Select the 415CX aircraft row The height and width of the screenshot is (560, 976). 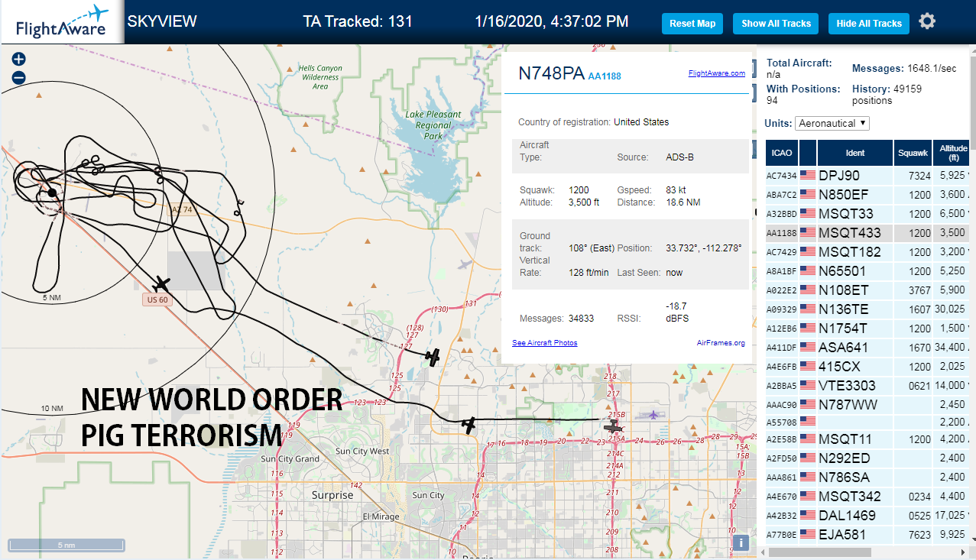(x=869, y=366)
